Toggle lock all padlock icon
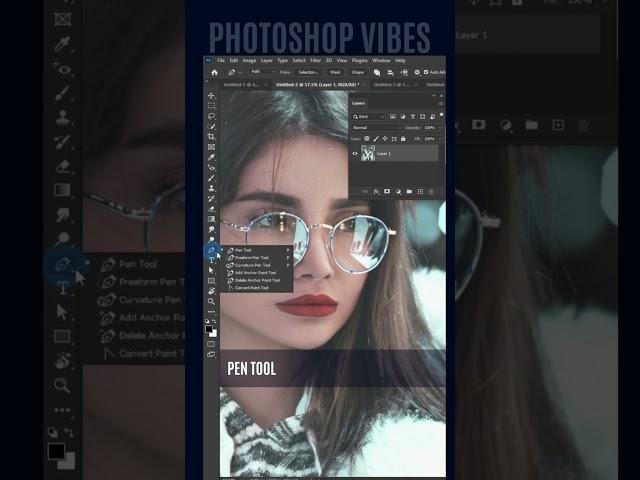 (403, 139)
